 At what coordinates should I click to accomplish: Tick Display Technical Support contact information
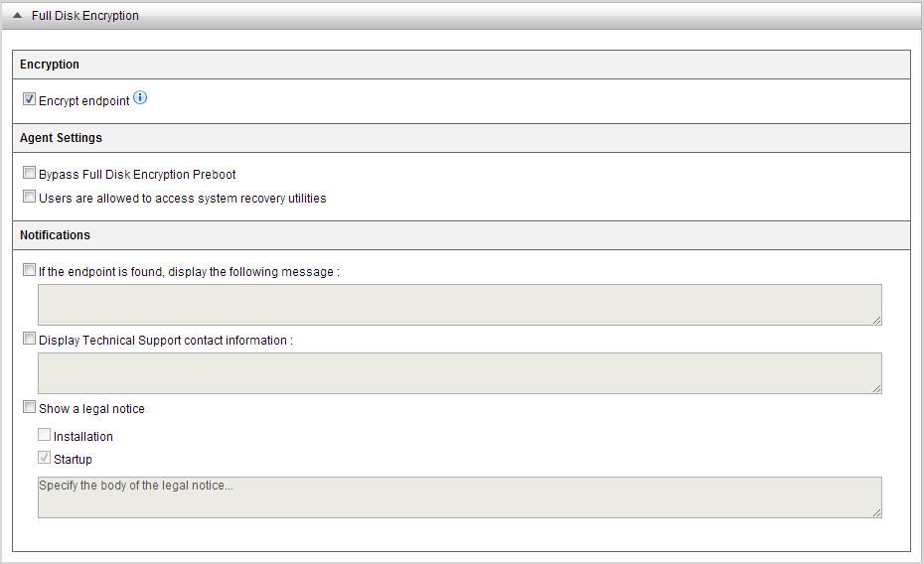pos(30,339)
